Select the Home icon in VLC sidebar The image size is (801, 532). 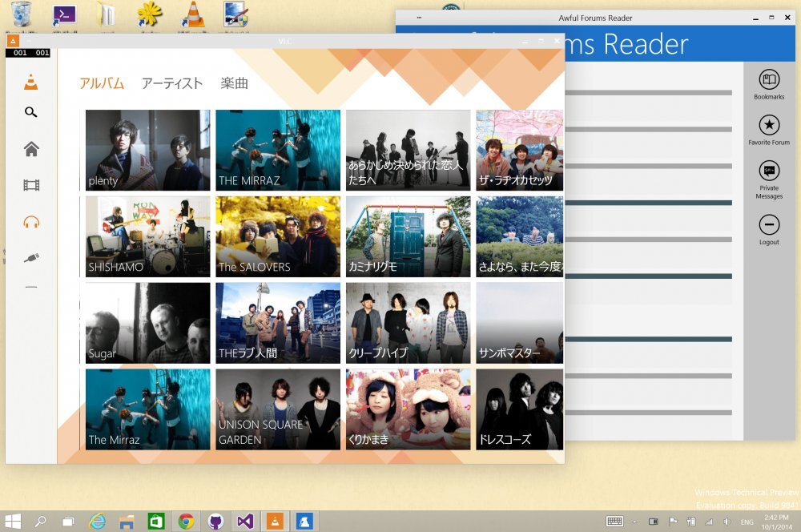coord(30,148)
